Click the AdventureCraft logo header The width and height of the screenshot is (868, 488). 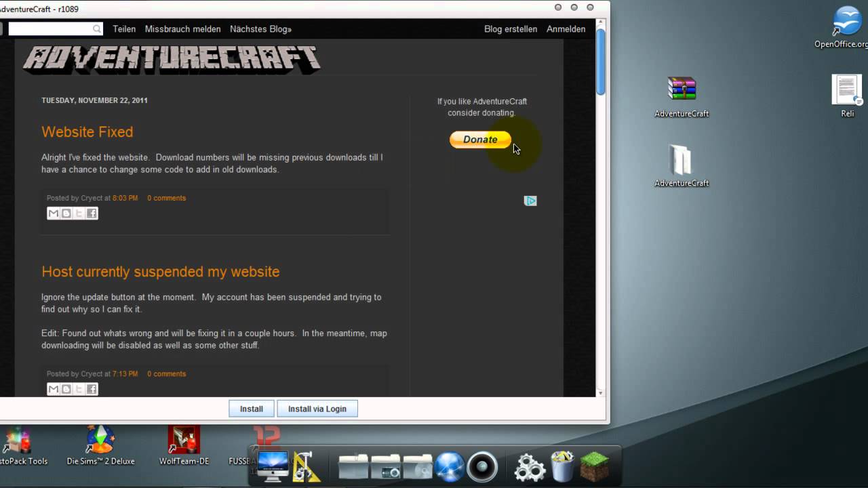point(171,58)
